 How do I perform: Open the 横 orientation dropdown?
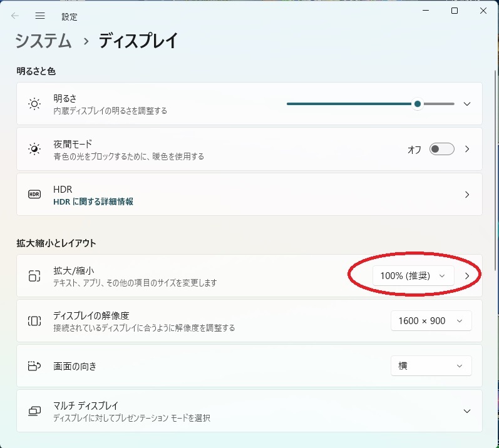(x=431, y=366)
